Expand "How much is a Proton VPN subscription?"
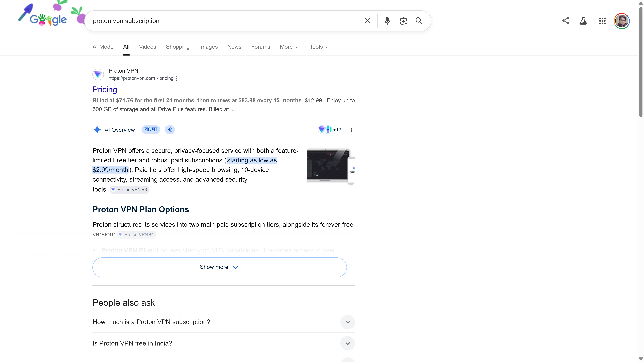 coord(223,322)
